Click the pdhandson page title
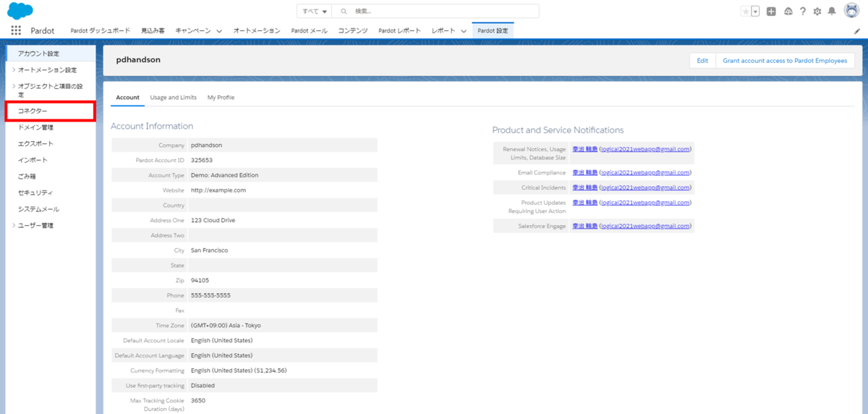Viewport: 868px width, 414px height. [x=138, y=60]
